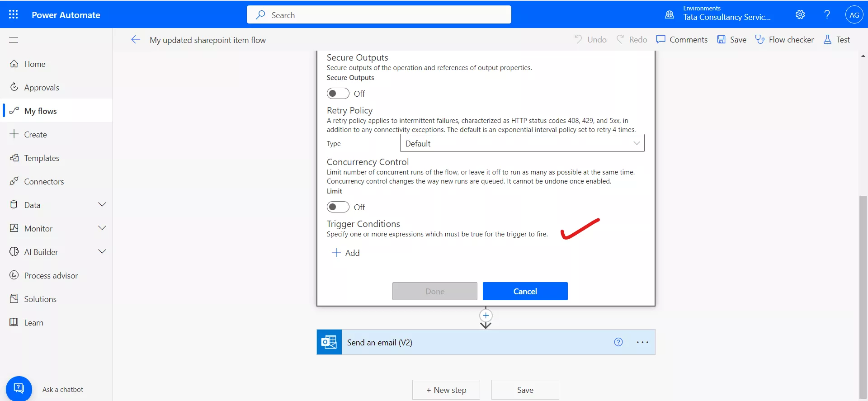Open help for Send an email step
The height and width of the screenshot is (401, 868).
618,342
